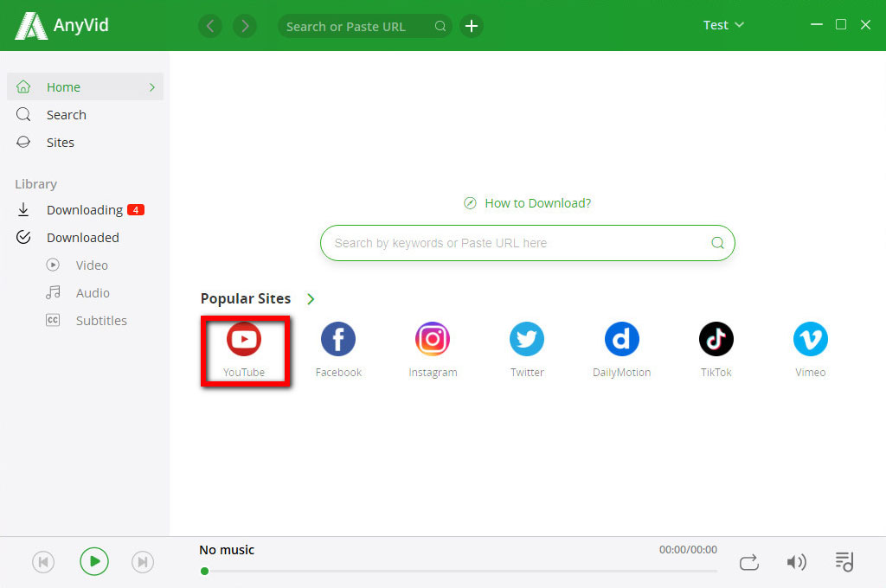Viewport: 886px width, 588px height.
Task: Maximize the AnyVid window
Action: pos(841,25)
